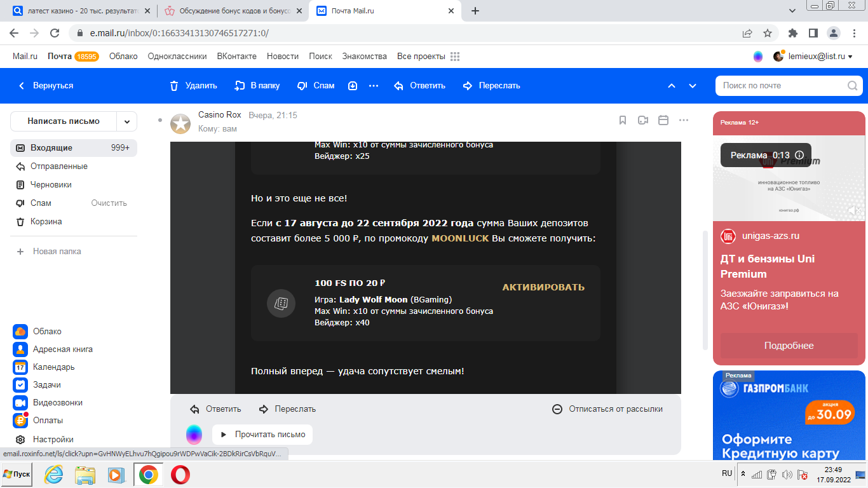Open the Drafts (Черновики) folder

51,185
